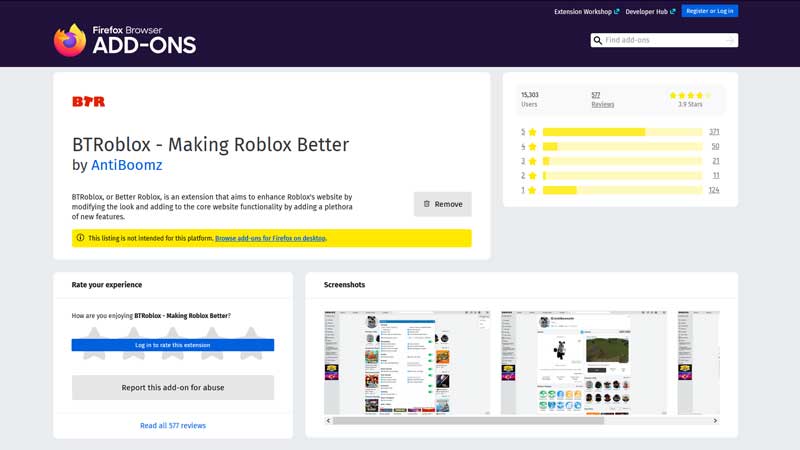Open Developer Hub link

[650, 11]
